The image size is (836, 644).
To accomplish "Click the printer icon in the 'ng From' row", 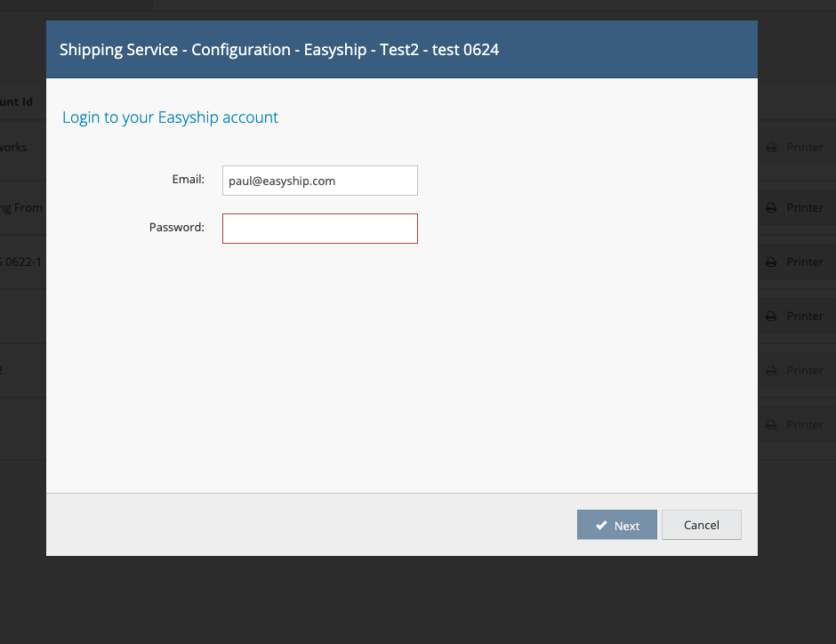I will point(771,208).
